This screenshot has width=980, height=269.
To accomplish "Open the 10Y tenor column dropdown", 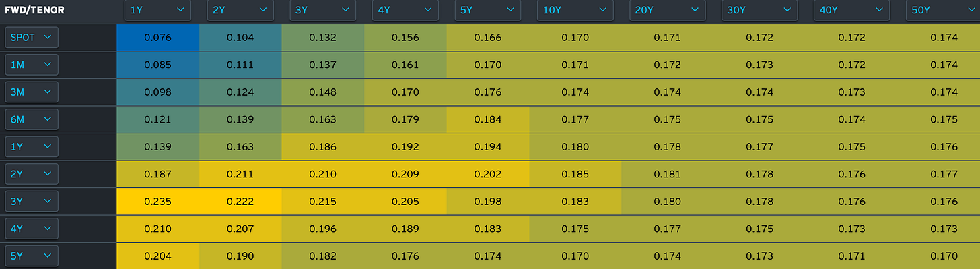I will pyautogui.click(x=575, y=10).
